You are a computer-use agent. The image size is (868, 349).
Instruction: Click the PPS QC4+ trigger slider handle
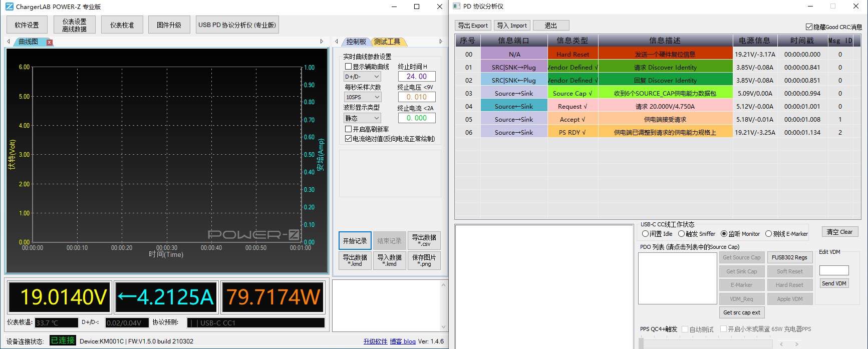pyautogui.click(x=641, y=343)
